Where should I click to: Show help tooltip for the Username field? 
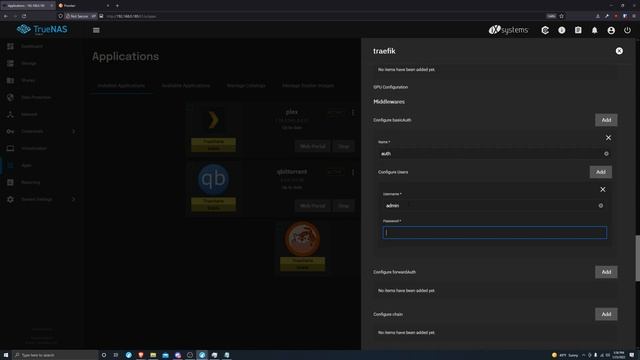point(601,206)
